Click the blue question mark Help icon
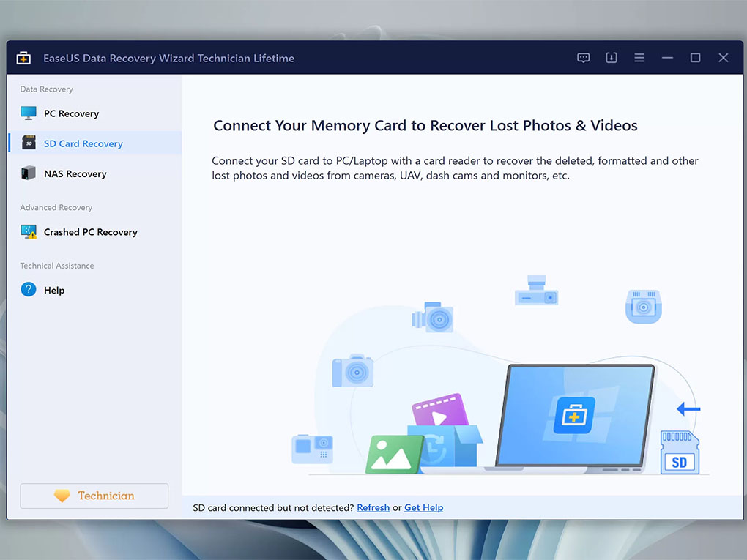The width and height of the screenshot is (747, 560). (29, 290)
